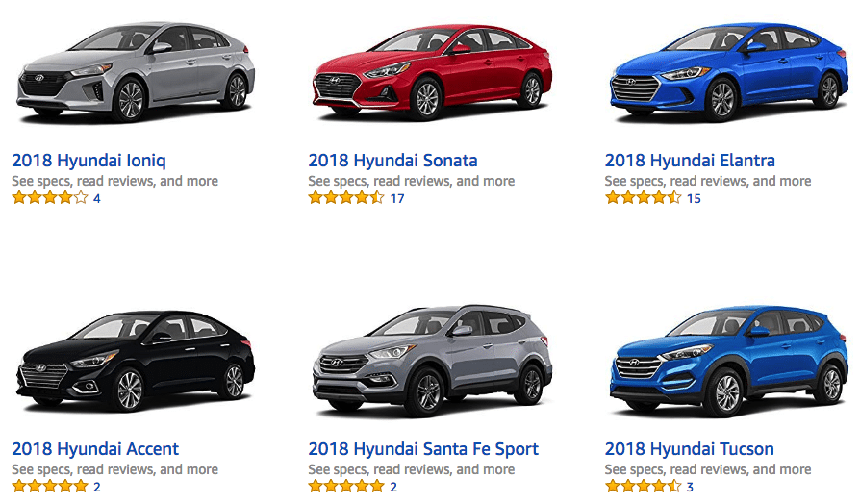
Task: Open the 2018 Hyundai Sonata link
Action: [392, 161]
